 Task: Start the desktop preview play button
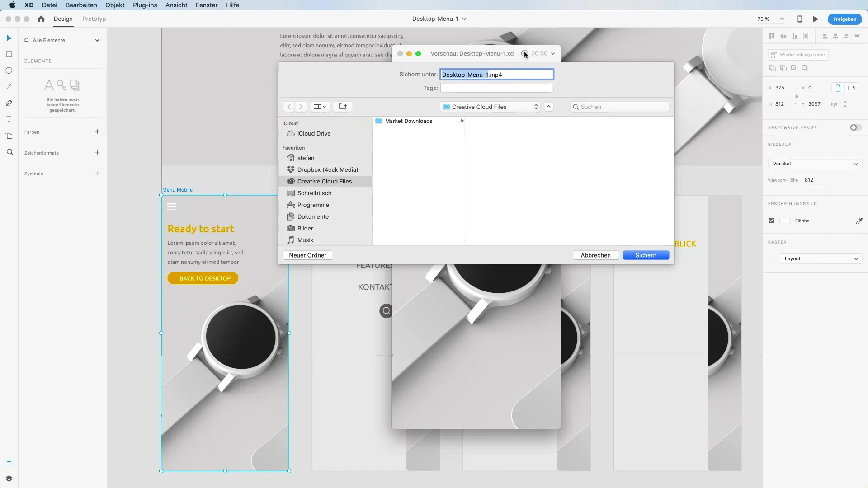(816, 19)
